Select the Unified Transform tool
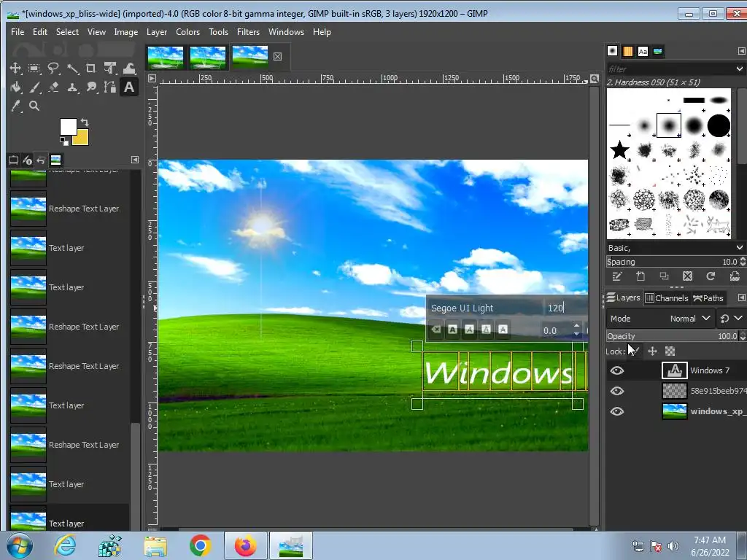Image resolution: width=747 pixels, height=560 pixels. coord(110,68)
